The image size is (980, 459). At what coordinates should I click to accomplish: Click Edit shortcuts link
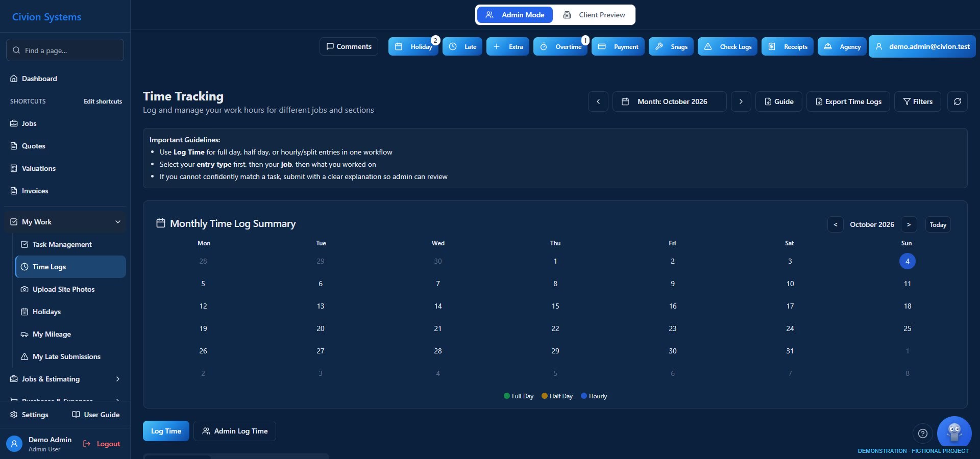tap(103, 101)
